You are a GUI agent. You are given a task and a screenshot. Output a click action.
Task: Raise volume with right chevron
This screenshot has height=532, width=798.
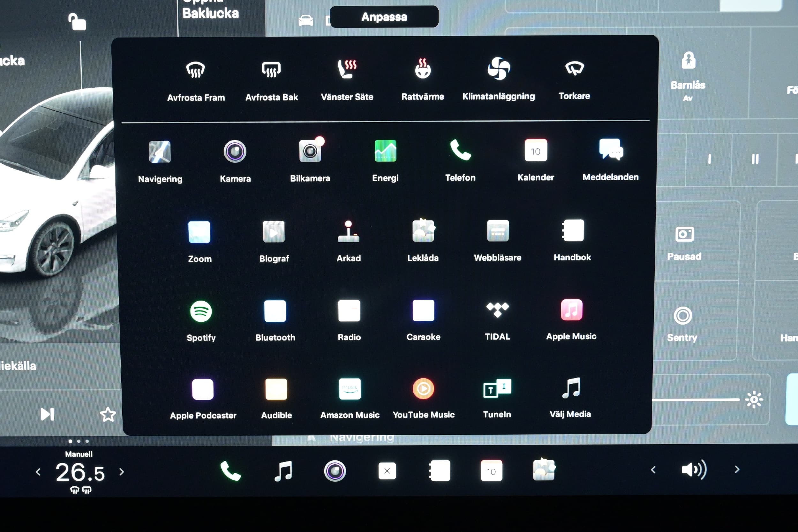(x=737, y=469)
